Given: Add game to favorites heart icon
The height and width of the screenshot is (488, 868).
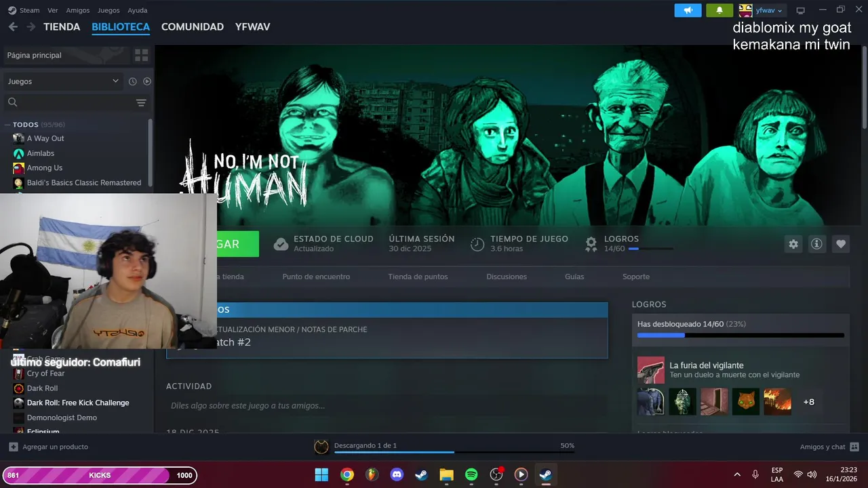Looking at the screenshot, I should click(x=841, y=244).
